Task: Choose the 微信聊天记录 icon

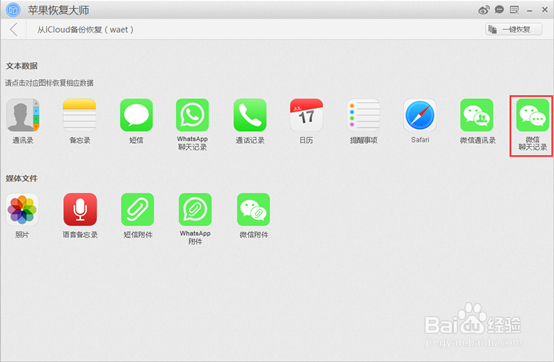Action: pyautogui.click(x=533, y=115)
